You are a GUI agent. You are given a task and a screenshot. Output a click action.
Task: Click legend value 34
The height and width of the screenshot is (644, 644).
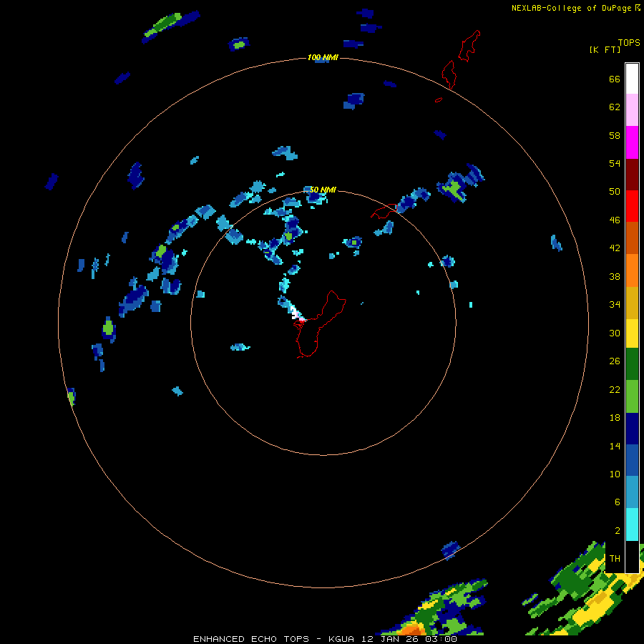tap(615, 304)
